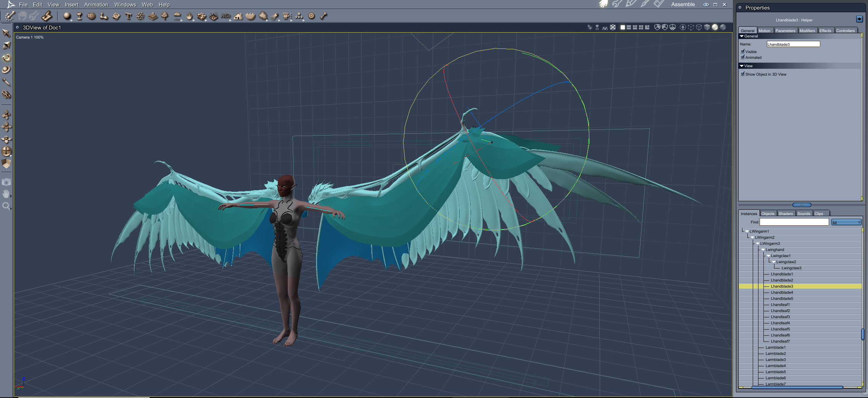868x398 pixels.
Task: Switch to the Shaders tab
Action: (786, 214)
